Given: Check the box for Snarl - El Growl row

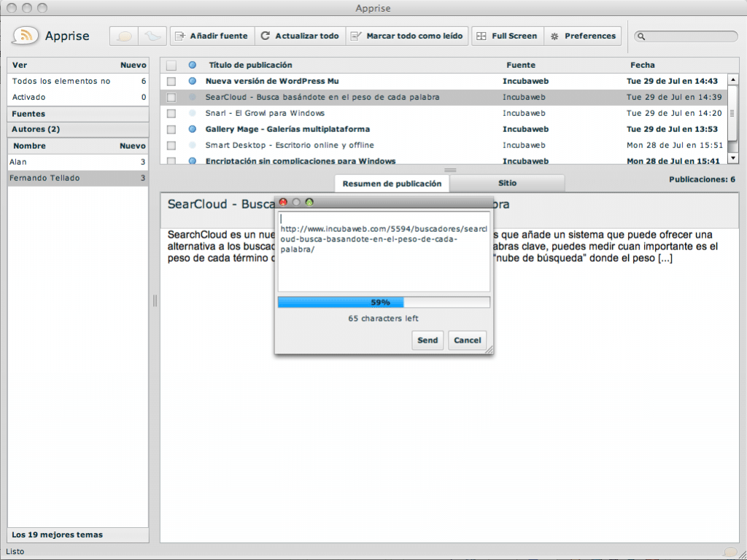Looking at the screenshot, I should 171,113.
